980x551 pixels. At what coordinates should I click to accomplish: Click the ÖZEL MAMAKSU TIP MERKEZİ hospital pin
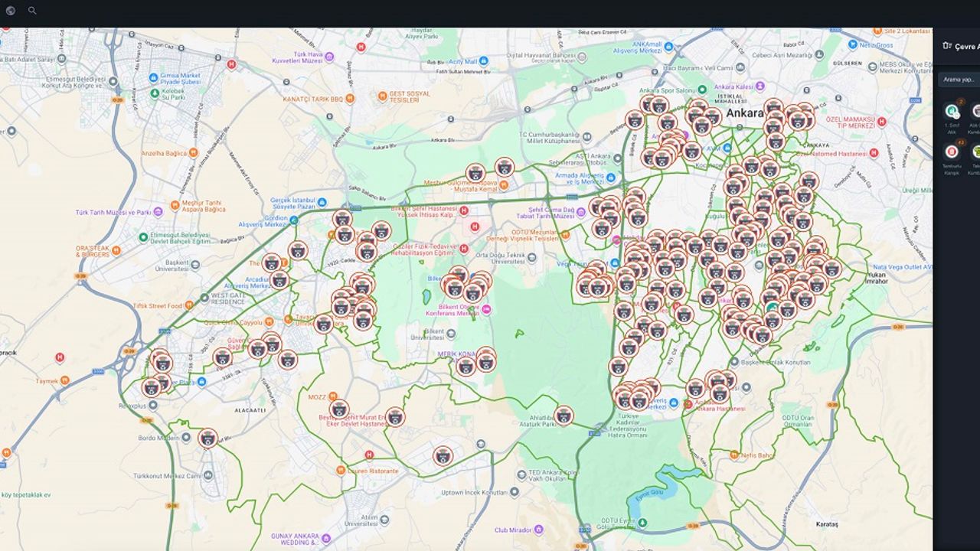(x=881, y=121)
